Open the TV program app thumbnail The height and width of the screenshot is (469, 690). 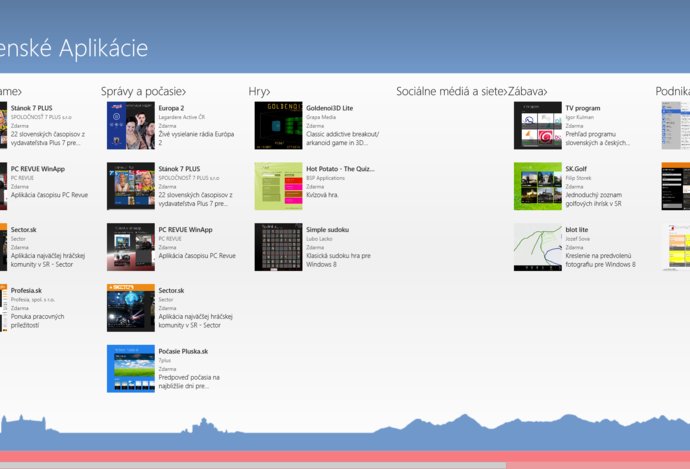pos(538,125)
